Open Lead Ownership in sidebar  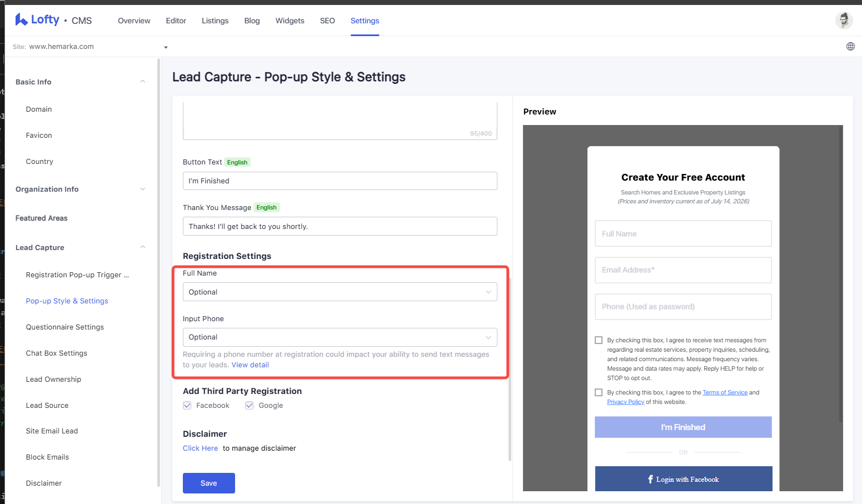[x=53, y=380]
